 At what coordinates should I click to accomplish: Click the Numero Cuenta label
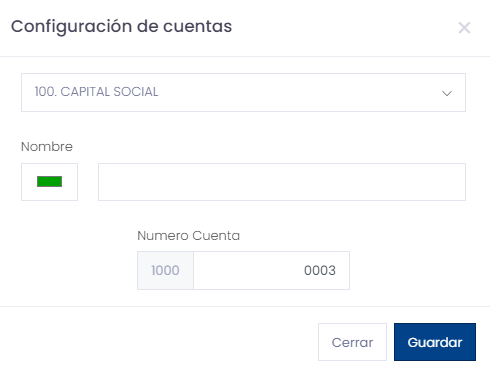coord(188,236)
